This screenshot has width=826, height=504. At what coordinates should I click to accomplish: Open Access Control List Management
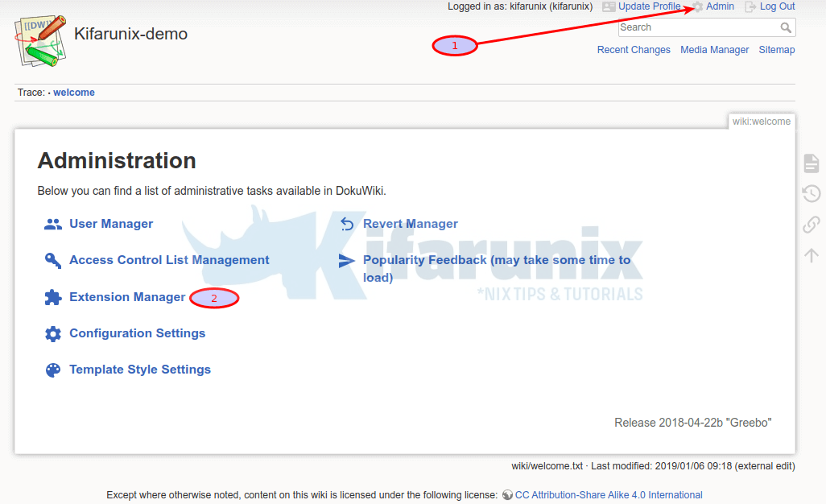click(169, 260)
